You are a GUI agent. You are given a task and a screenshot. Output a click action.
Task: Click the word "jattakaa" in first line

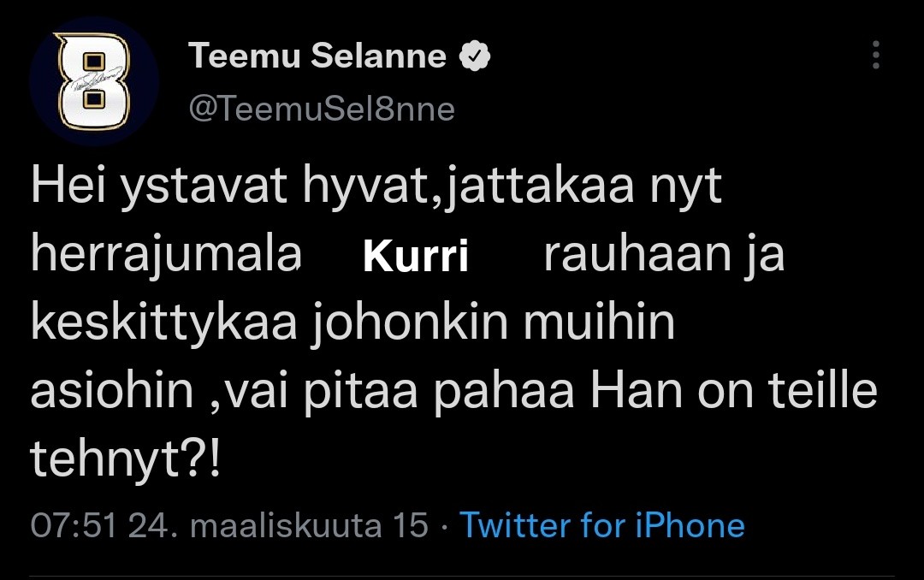(518, 188)
